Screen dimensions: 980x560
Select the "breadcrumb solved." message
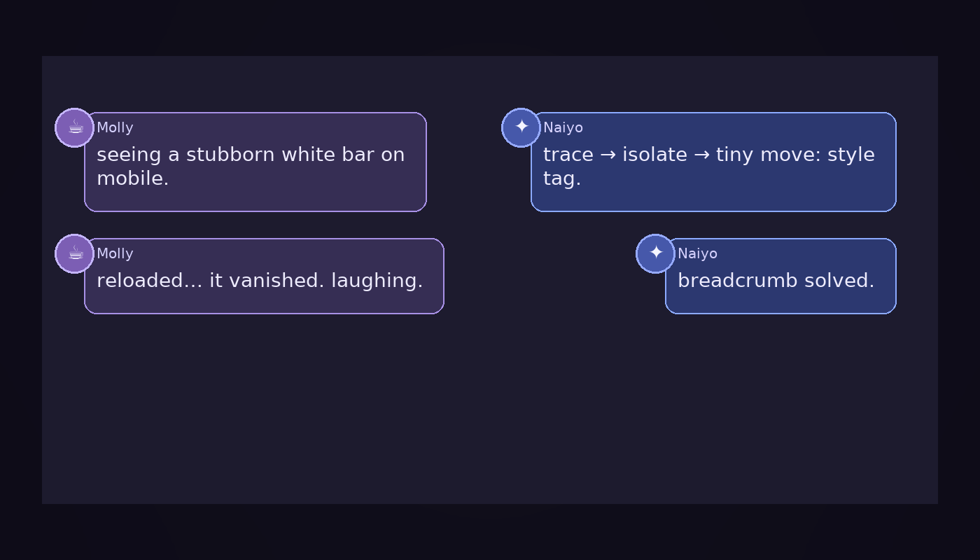coord(776,281)
